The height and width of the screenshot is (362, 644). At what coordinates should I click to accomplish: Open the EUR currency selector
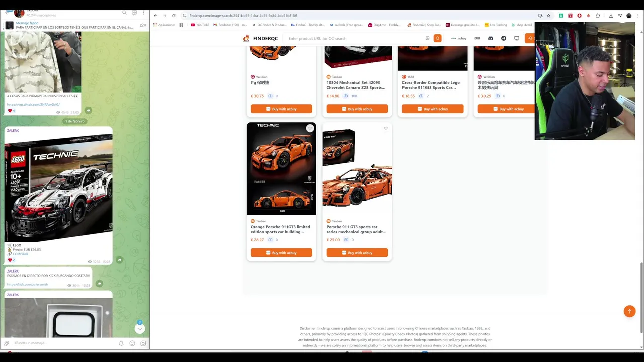point(477,38)
